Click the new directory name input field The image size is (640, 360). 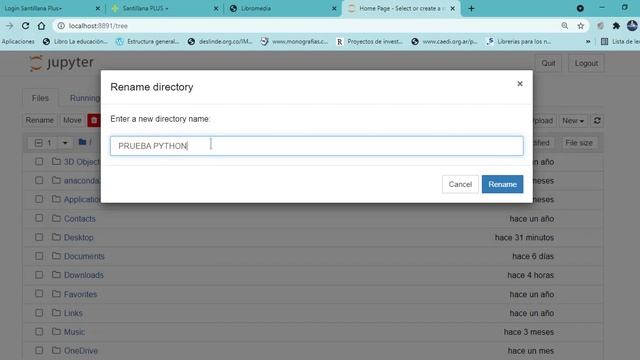(316, 146)
